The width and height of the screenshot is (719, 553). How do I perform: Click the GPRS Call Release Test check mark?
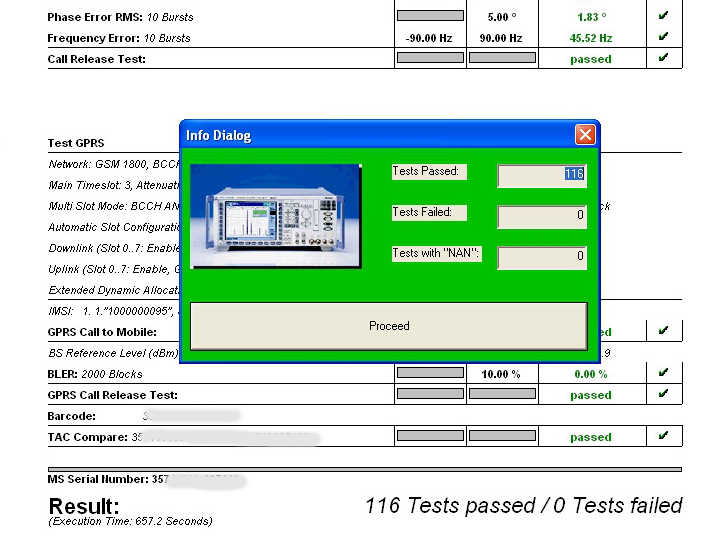tap(662, 394)
